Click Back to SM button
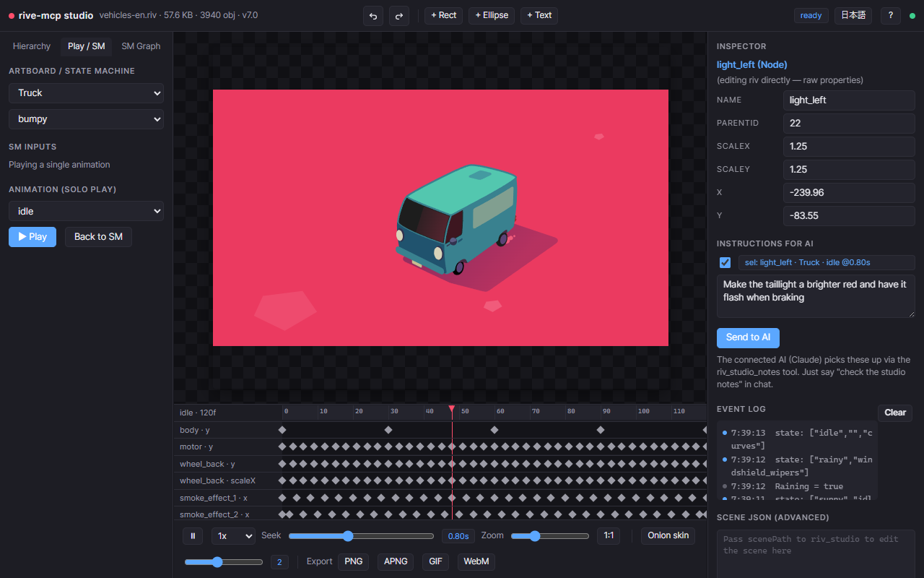 pos(98,236)
